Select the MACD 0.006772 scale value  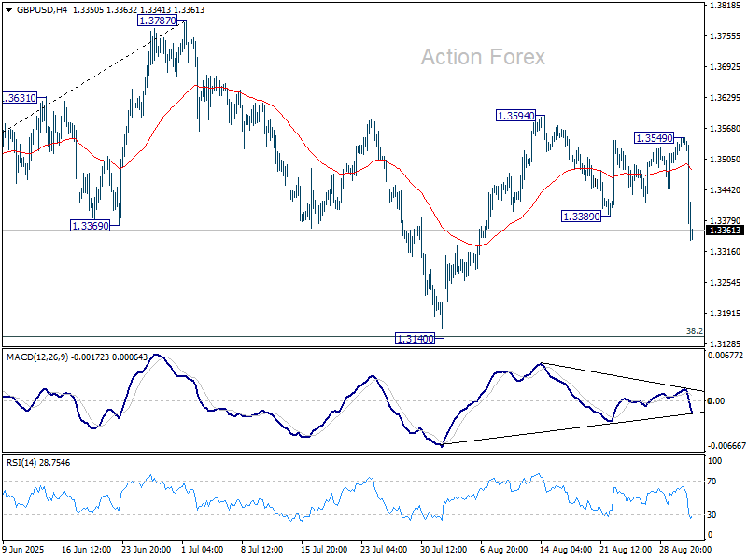(x=726, y=356)
